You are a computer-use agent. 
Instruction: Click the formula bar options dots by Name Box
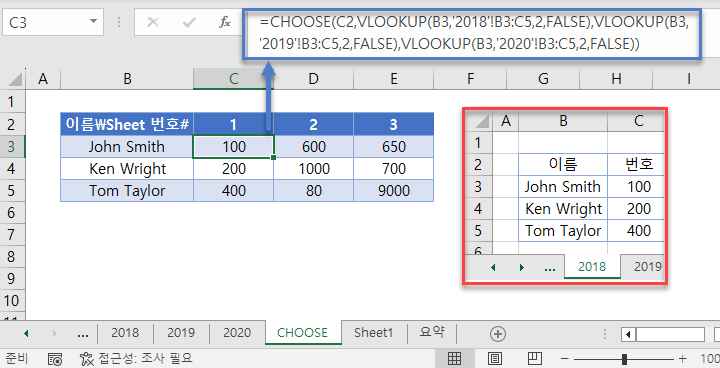click(x=119, y=22)
